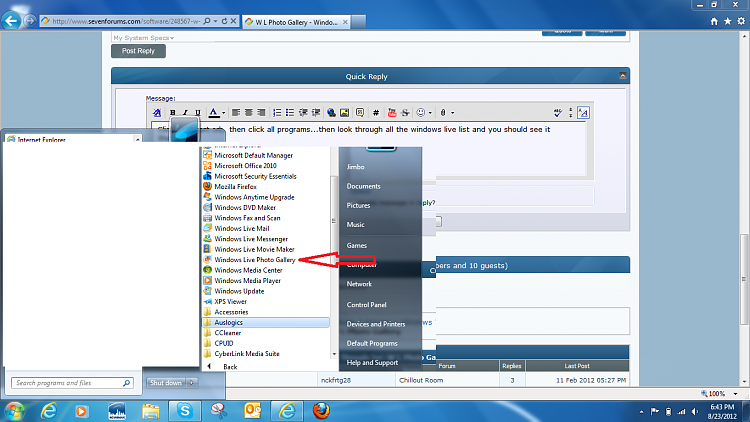
Task: Open the Favorites star icon
Action: [x=728, y=21]
